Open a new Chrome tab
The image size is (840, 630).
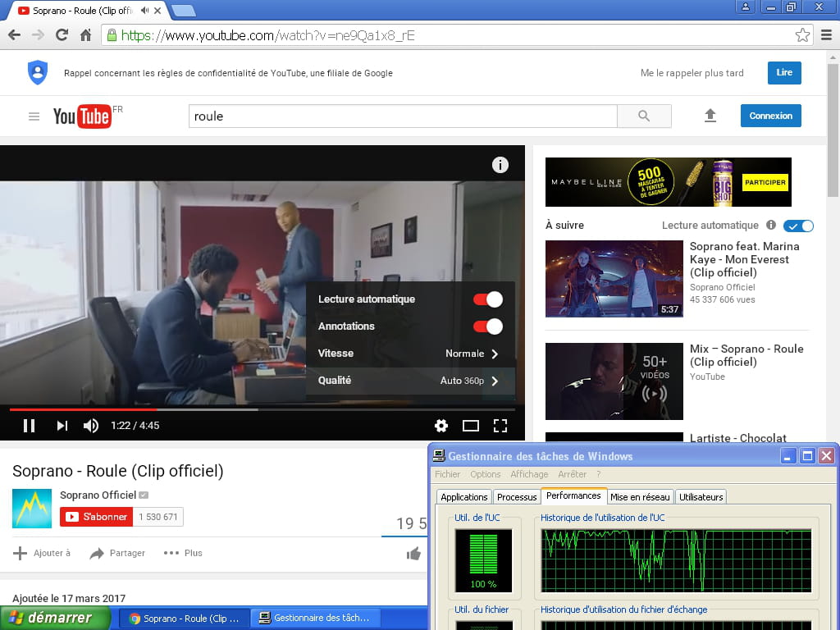click(x=184, y=11)
